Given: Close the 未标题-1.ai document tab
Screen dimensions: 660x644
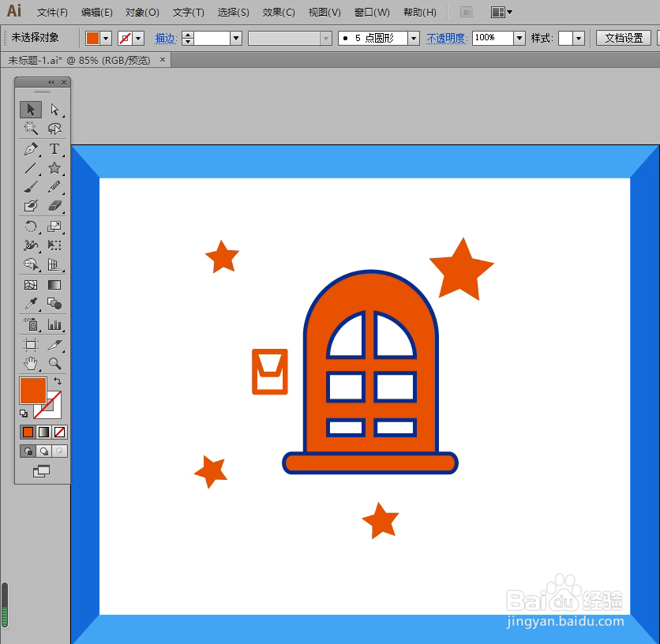Looking at the screenshot, I should tap(163, 60).
